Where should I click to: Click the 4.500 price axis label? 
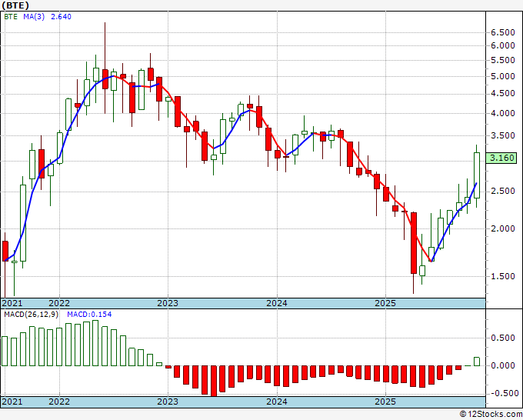tap(503, 94)
